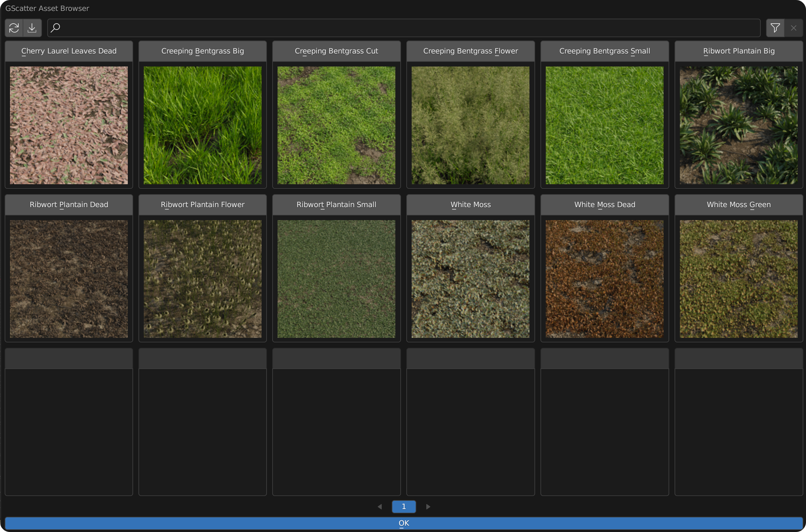The width and height of the screenshot is (806, 532).
Task: Click the download assets icon
Action: tap(32, 28)
